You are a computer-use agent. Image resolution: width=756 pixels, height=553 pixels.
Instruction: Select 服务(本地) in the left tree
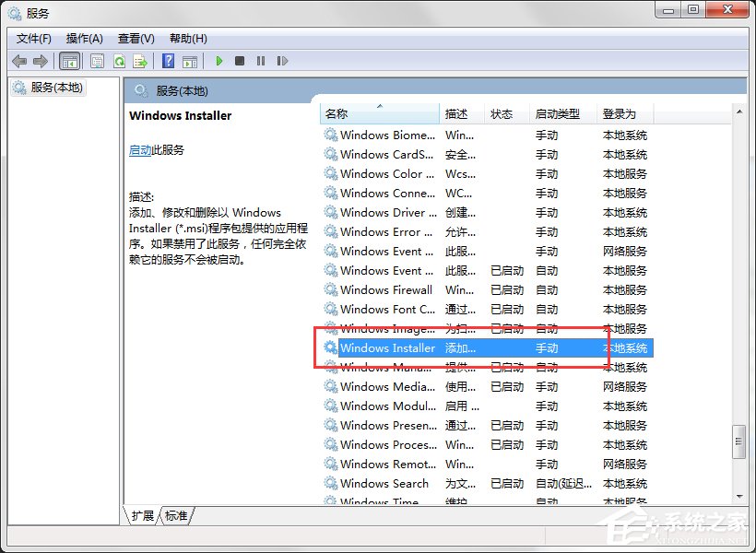tap(53, 88)
